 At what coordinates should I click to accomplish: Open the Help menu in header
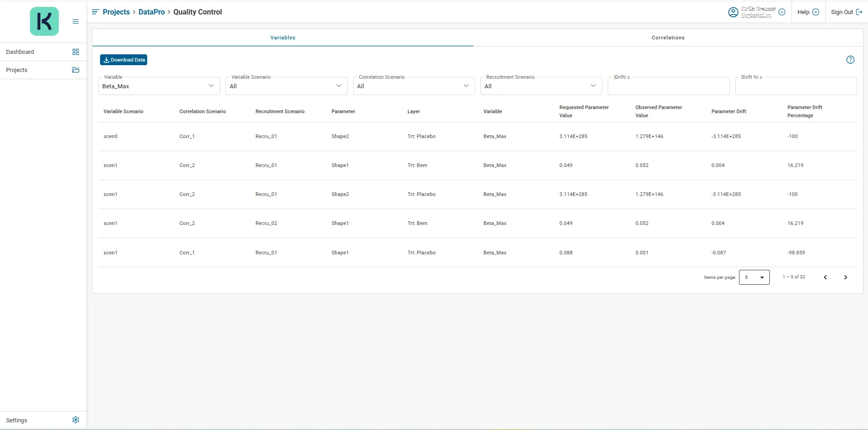[x=808, y=12]
